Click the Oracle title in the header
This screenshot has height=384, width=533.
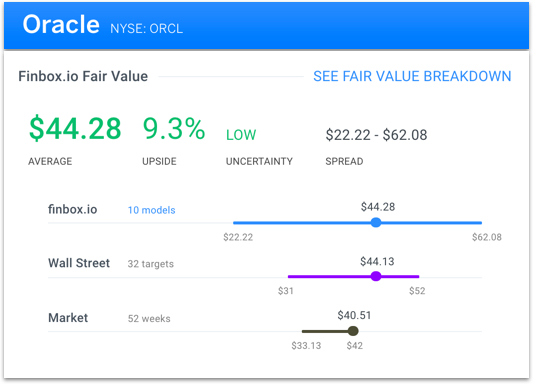point(61,24)
